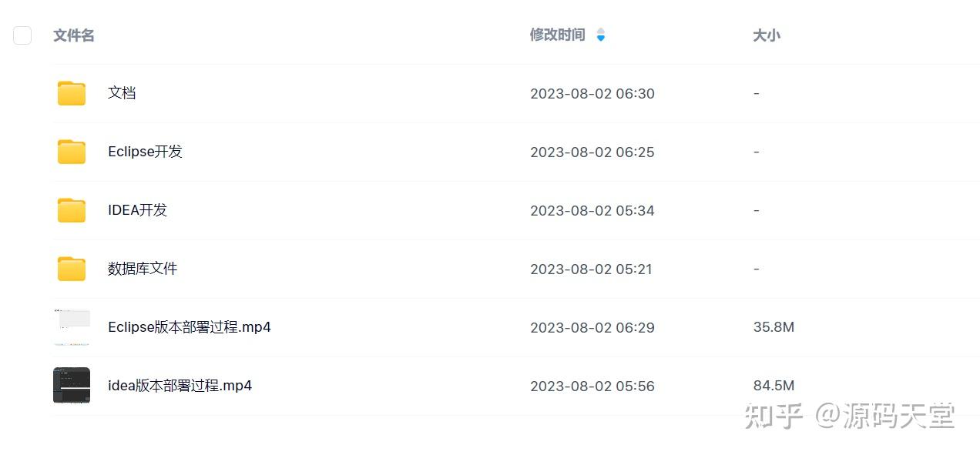Click the 35.8M file size cell
The height and width of the screenshot is (455, 980).
[x=774, y=327]
